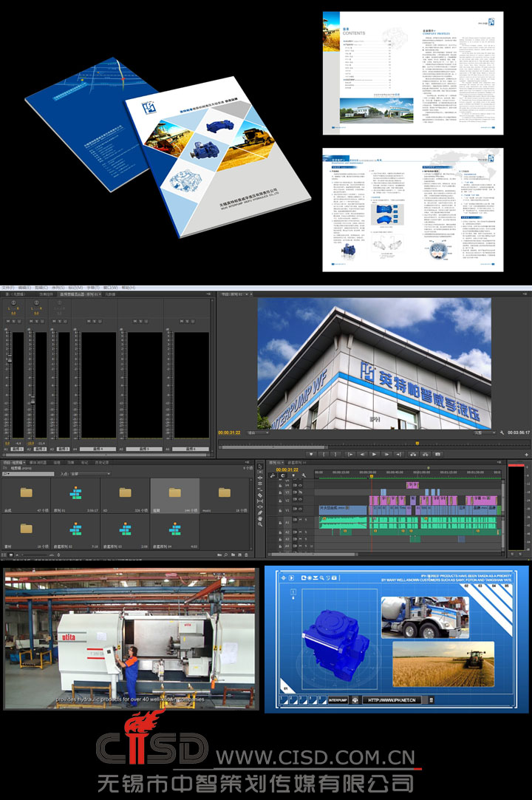Click the Go to Out point button
This screenshot has height=800, width=532.
coord(398,454)
